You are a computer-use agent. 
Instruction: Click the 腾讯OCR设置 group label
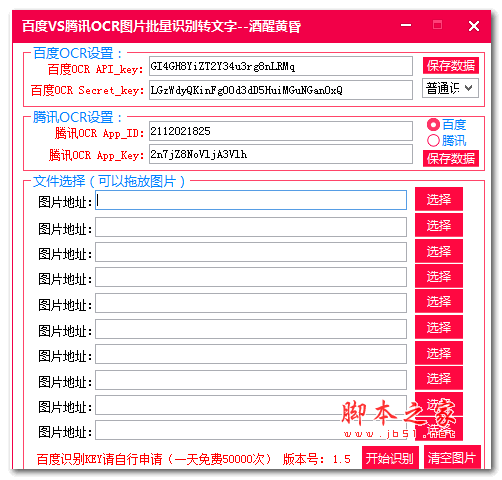pos(78,117)
